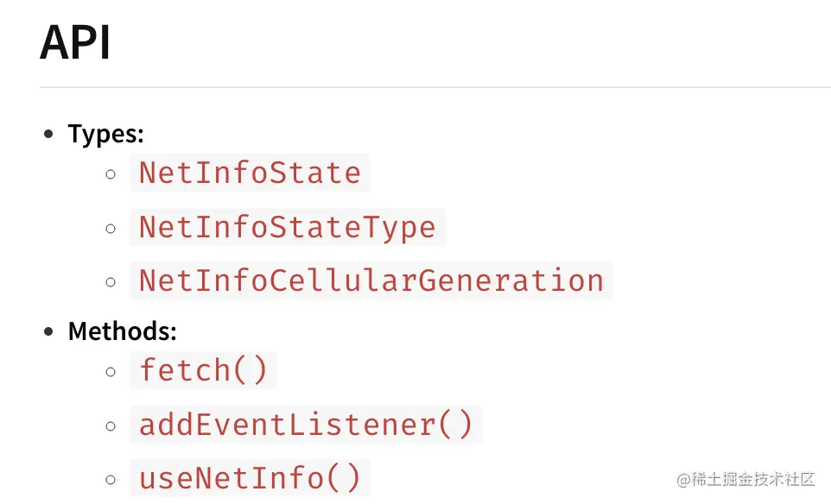Click the hollow bullet before NetInfoState
Image resolution: width=831 pixels, height=504 pixels.
pyautogui.click(x=111, y=174)
